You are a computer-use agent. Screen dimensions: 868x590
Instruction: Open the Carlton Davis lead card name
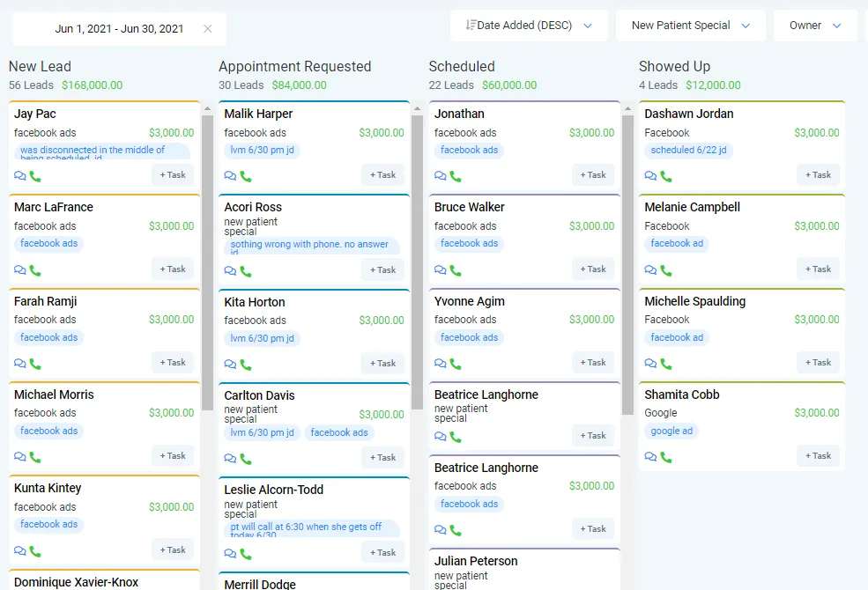click(x=259, y=395)
